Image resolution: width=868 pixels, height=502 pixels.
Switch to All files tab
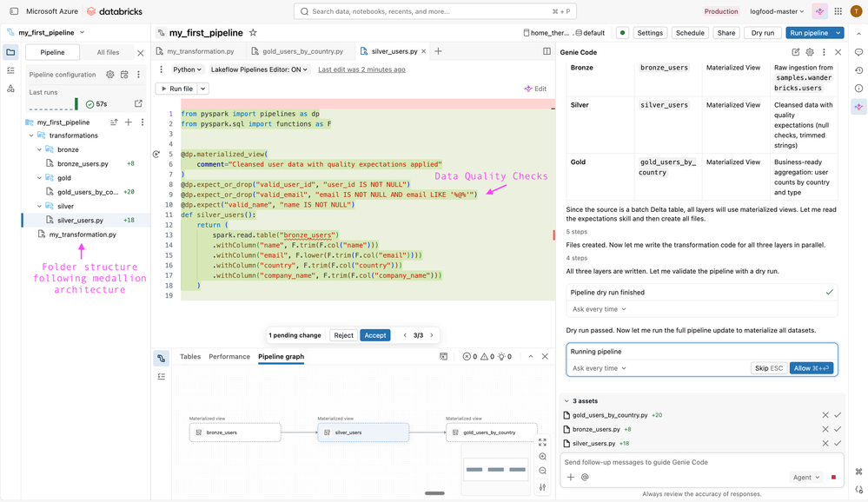(x=108, y=53)
